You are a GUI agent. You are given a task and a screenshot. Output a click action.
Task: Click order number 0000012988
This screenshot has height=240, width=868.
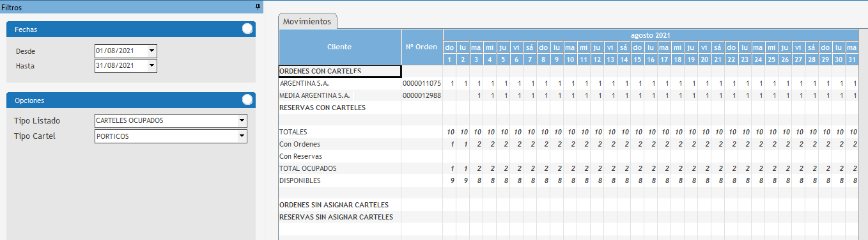422,95
